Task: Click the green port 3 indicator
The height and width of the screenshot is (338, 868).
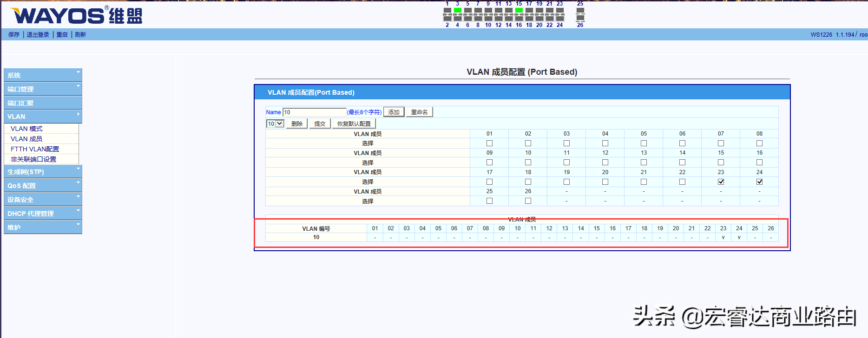Action: [458, 10]
